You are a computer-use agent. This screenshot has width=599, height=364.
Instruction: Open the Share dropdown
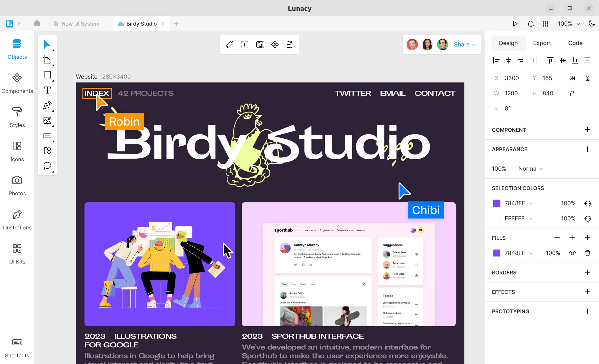coord(464,45)
